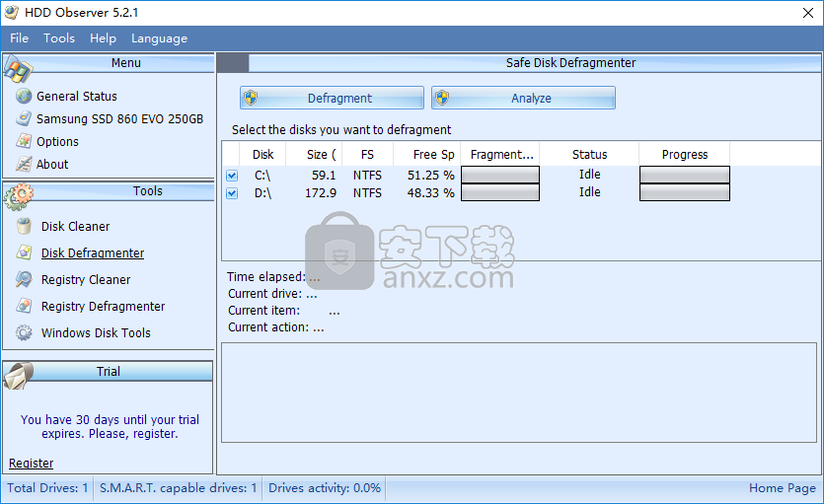The image size is (824, 504).
Task: Open the Registry Defragmenter tool
Action: 103,306
